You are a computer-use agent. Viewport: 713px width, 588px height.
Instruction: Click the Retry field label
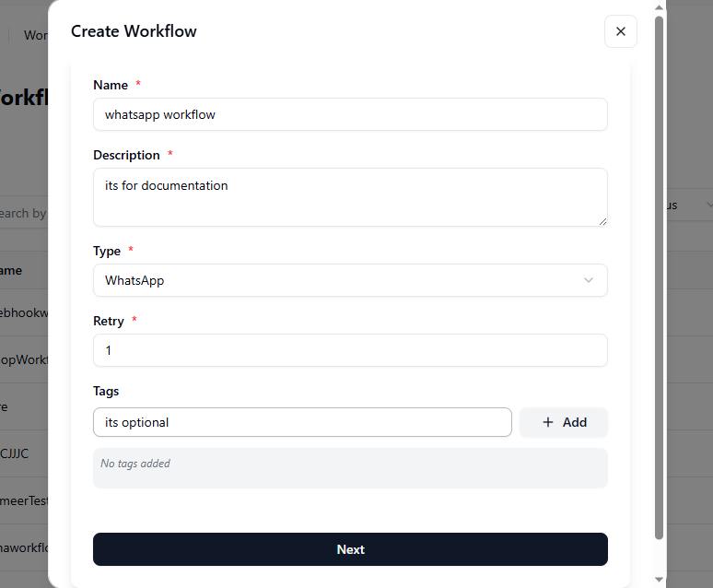click(x=109, y=321)
